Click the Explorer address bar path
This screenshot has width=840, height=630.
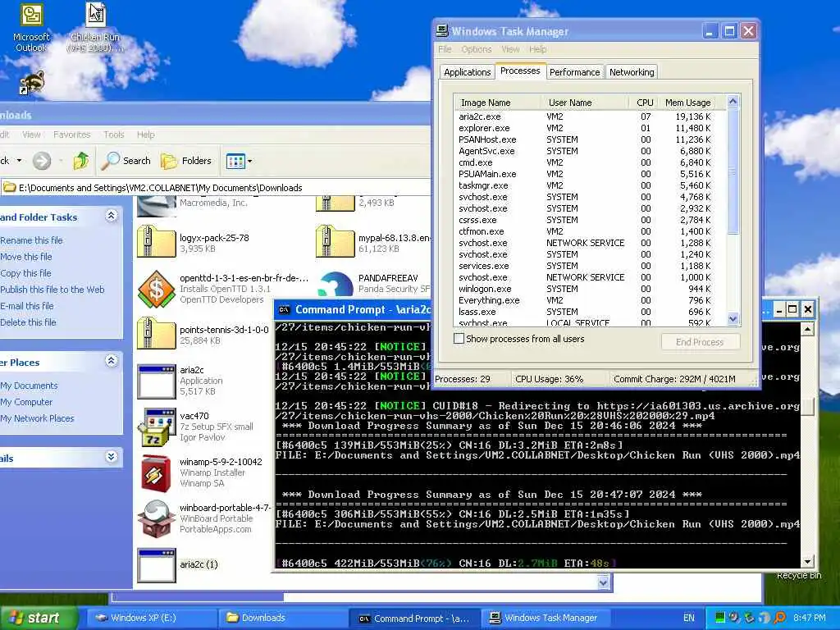[x=160, y=188]
